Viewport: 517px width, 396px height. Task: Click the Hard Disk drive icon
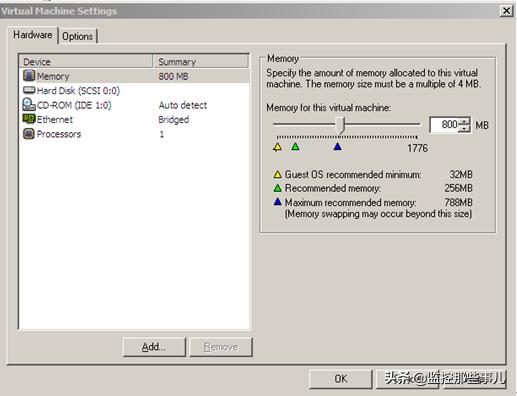point(29,90)
